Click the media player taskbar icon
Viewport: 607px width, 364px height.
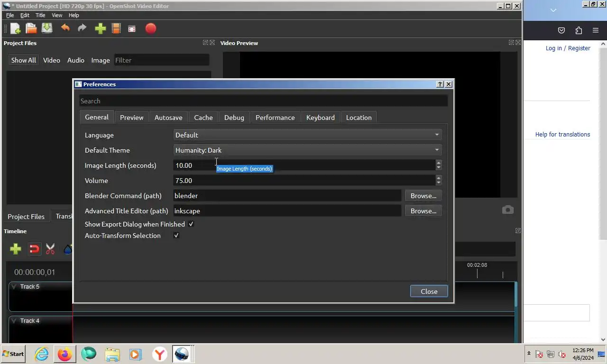click(x=135, y=354)
